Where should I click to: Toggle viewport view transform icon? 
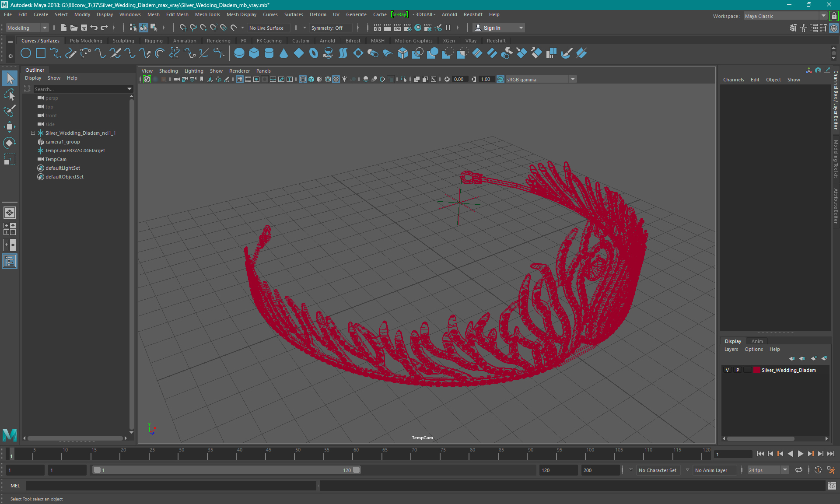click(500, 79)
